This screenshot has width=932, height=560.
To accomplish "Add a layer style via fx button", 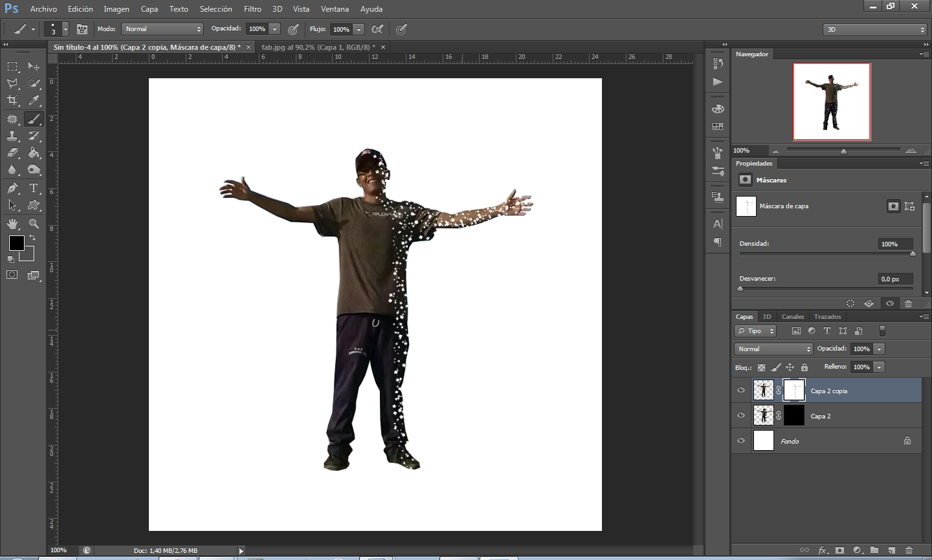I will tap(823, 550).
